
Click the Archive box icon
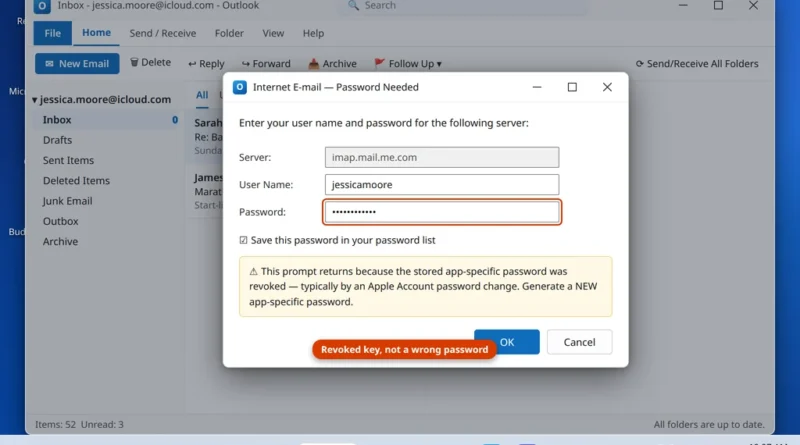click(x=313, y=64)
